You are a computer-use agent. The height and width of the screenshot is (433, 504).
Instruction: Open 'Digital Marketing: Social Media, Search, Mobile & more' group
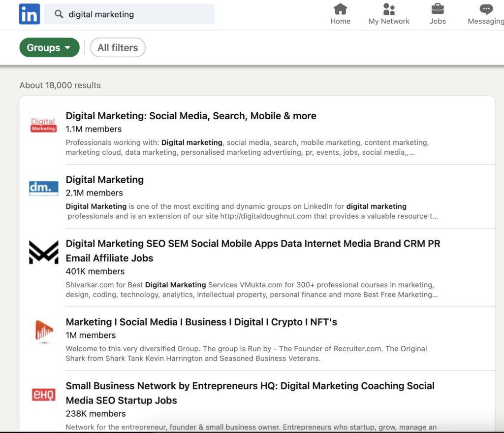coord(191,116)
